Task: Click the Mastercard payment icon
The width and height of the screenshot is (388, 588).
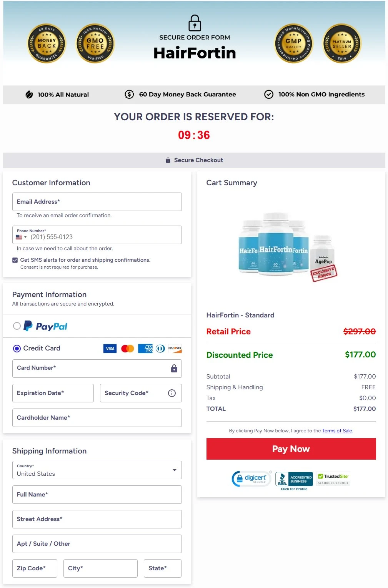Action: pyautogui.click(x=127, y=349)
